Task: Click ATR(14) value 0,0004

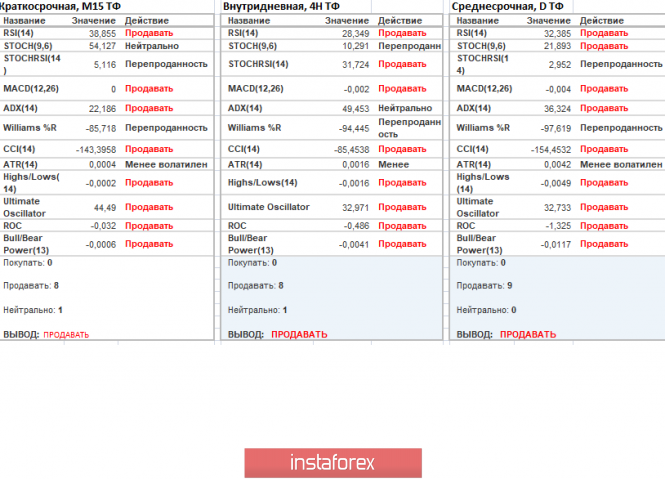Action: pos(102,165)
